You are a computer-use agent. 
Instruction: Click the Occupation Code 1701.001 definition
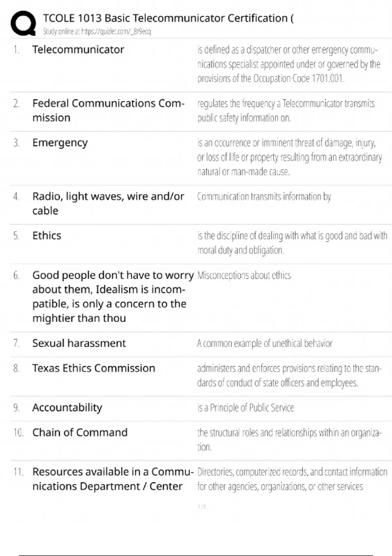(288, 64)
